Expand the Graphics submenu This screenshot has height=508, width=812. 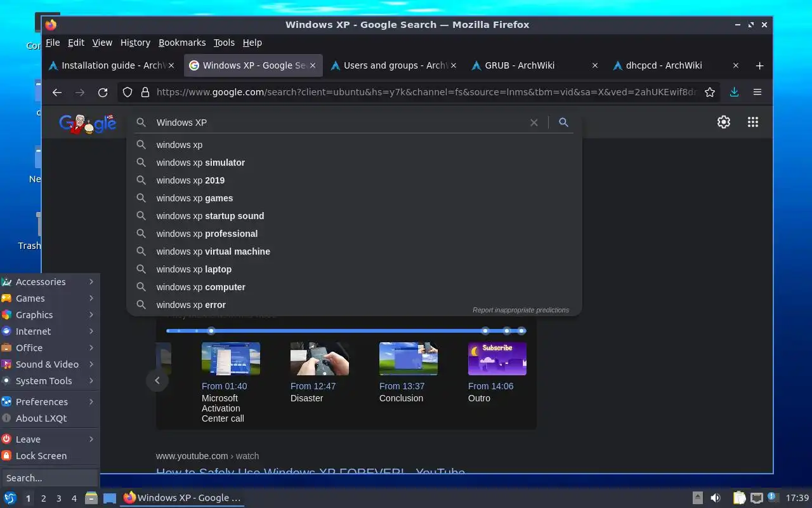coord(49,315)
